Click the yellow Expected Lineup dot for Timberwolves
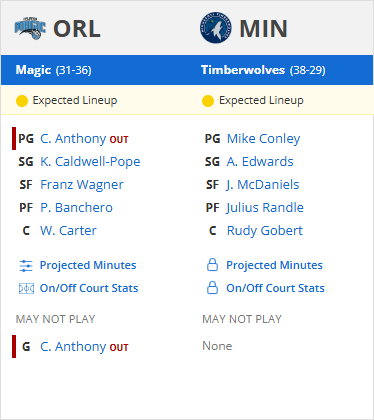The image size is (374, 420). point(208,101)
